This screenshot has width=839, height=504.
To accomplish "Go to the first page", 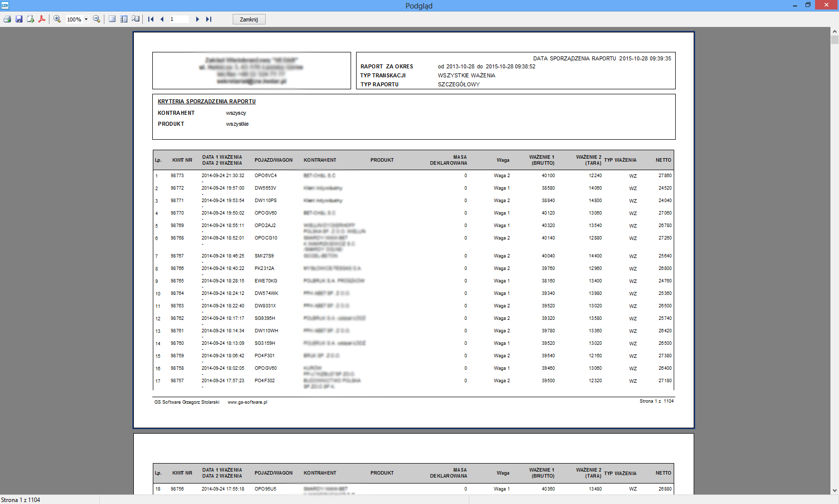I will click(x=151, y=19).
